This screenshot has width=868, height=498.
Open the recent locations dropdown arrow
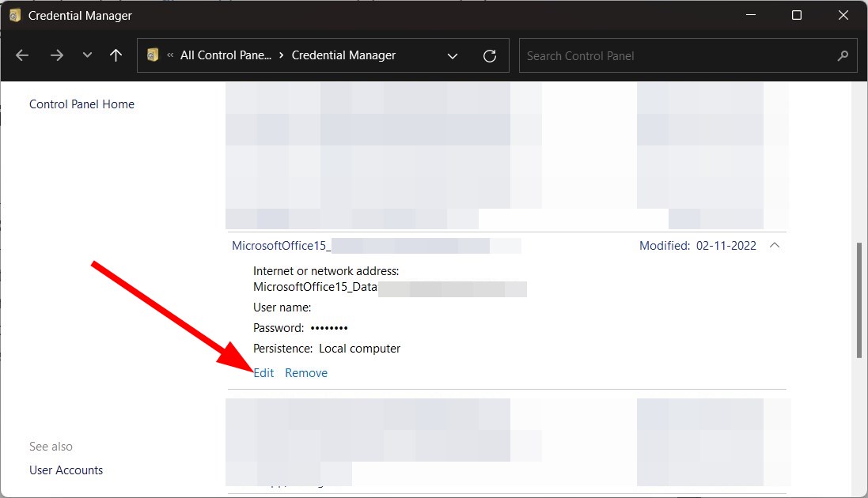click(87, 55)
